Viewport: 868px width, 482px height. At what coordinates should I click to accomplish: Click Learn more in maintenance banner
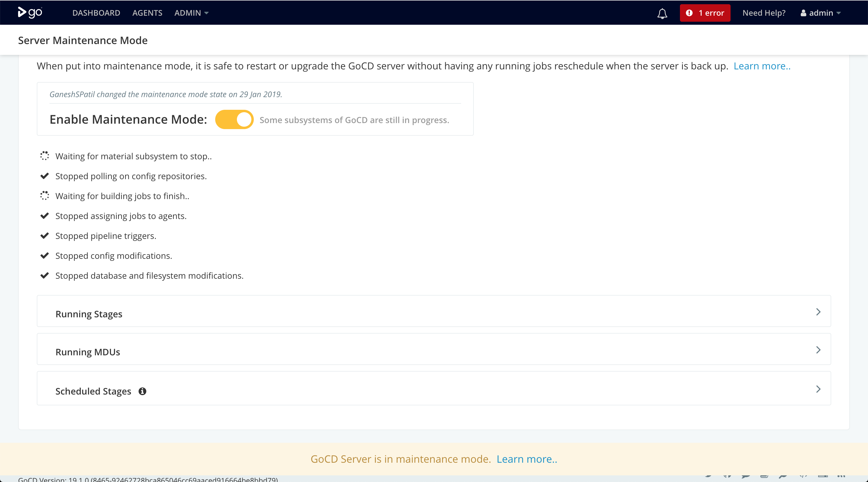tap(527, 459)
